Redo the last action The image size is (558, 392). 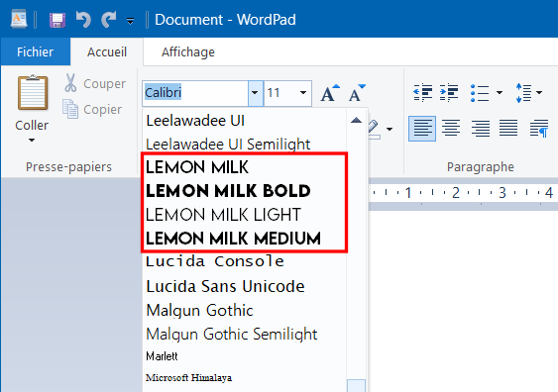pos(109,20)
